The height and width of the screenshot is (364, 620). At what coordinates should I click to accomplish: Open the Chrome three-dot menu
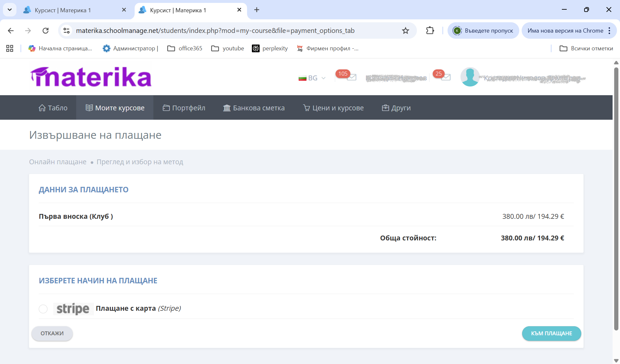[609, 31]
